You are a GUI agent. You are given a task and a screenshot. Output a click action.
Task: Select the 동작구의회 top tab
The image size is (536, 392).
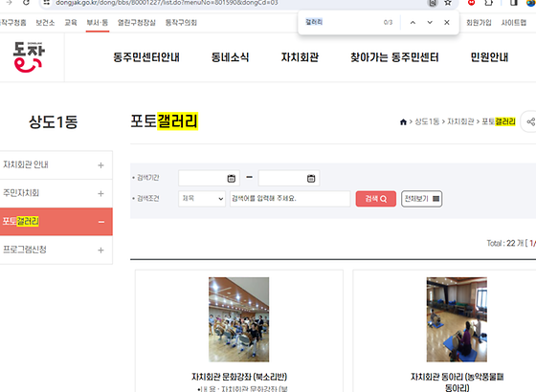(x=181, y=23)
